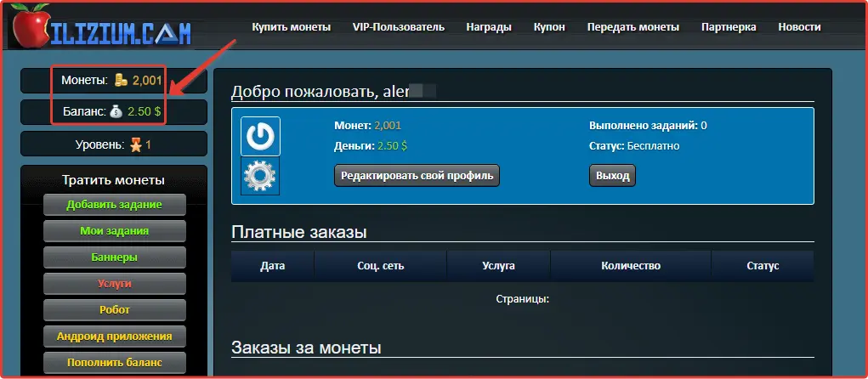
Task: Click the money bag icon beside Баланс
Action: click(x=116, y=112)
